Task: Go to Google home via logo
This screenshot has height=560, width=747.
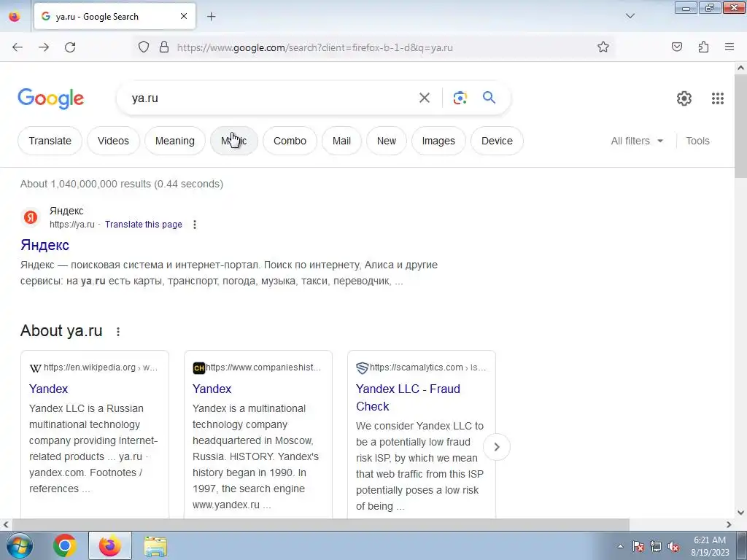Action: 51,98
